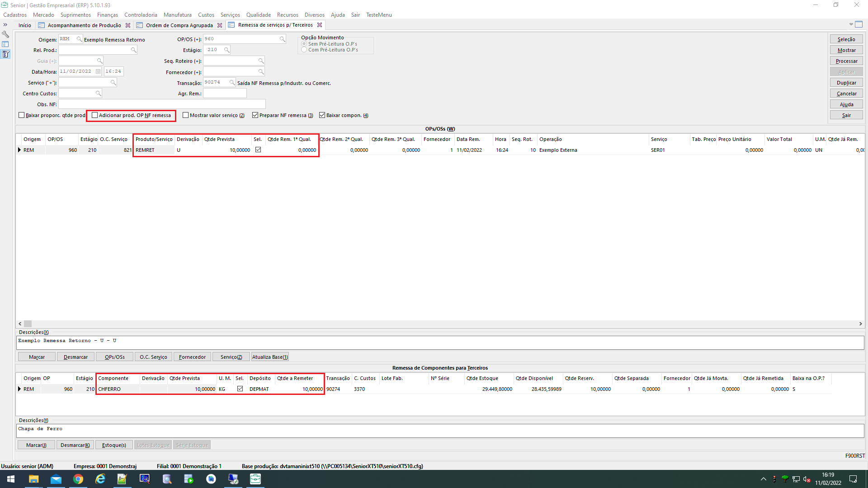Click the Transação field search icon

[232, 82]
